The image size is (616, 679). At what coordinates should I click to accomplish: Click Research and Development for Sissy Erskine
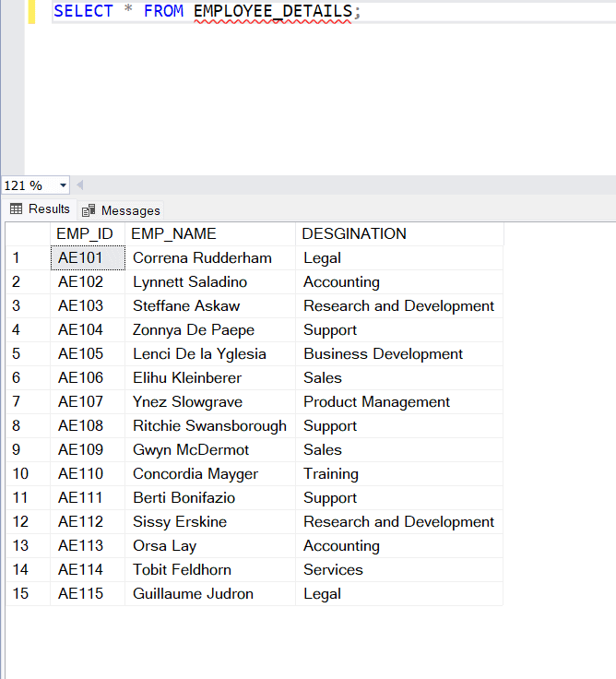pyautogui.click(x=399, y=521)
